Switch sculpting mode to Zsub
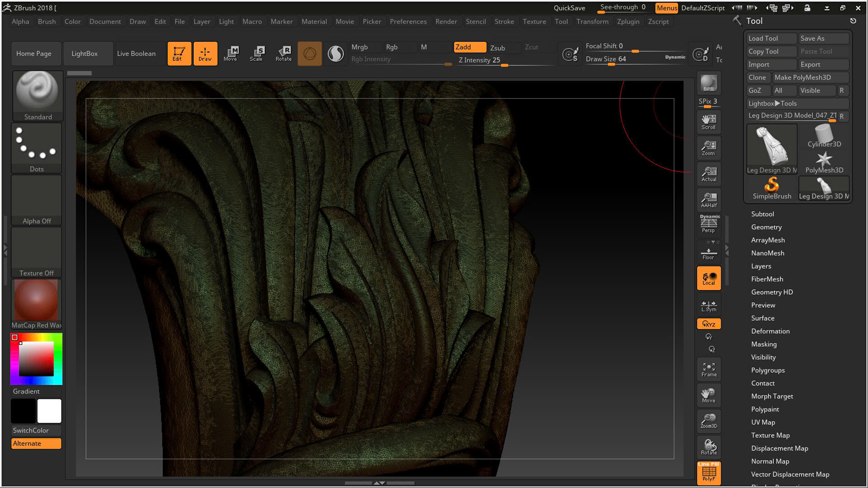The image size is (868, 488). pyautogui.click(x=497, y=47)
